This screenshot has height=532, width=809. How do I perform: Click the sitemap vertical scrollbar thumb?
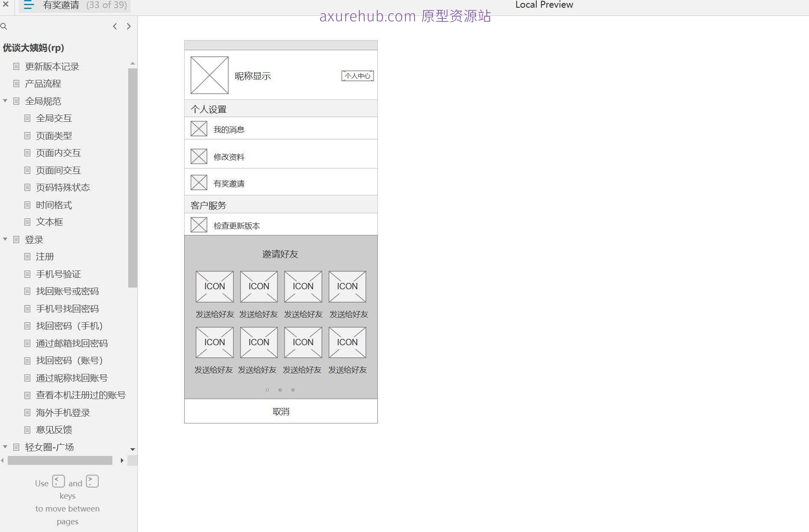pyautogui.click(x=132, y=177)
